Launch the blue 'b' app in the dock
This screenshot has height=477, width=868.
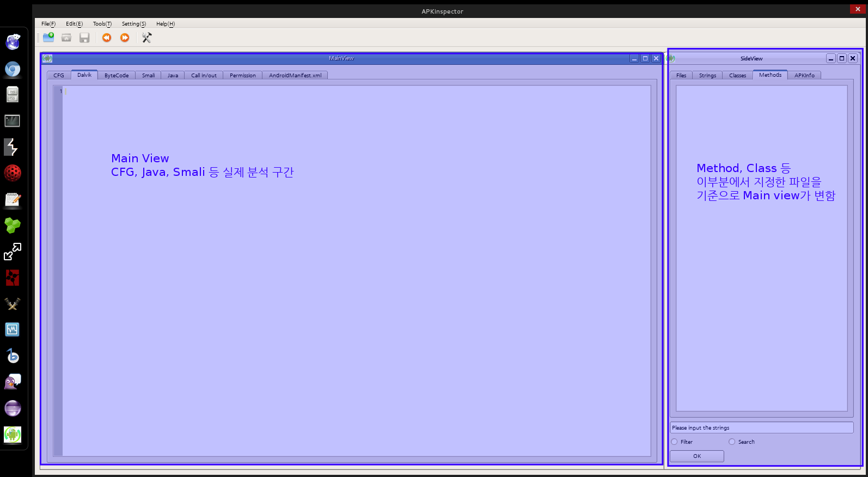13,356
